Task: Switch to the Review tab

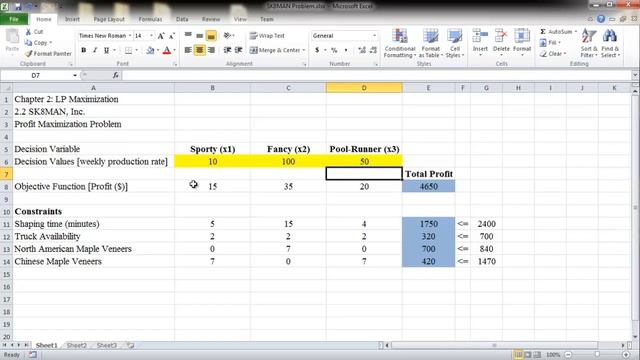Action: (x=211, y=19)
